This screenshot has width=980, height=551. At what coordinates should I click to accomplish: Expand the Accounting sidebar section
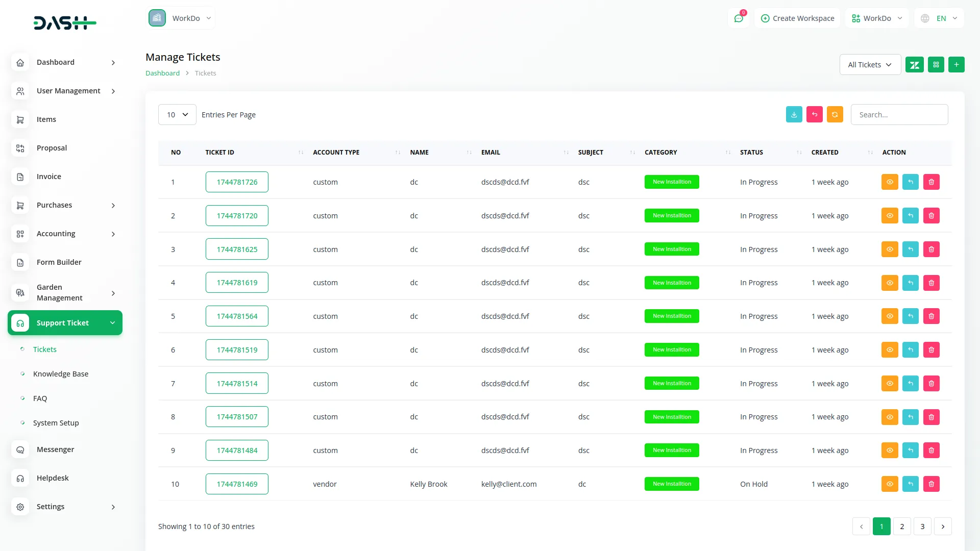(x=65, y=234)
